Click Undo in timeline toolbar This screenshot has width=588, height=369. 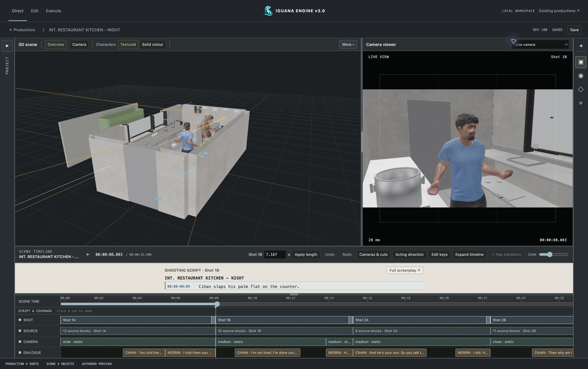tap(330, 254)
